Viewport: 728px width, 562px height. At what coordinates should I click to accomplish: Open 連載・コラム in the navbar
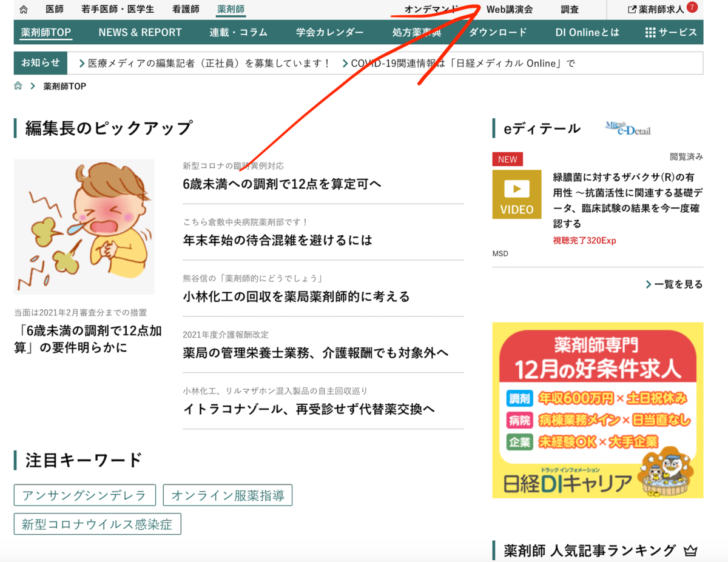[x=238, y=33]
